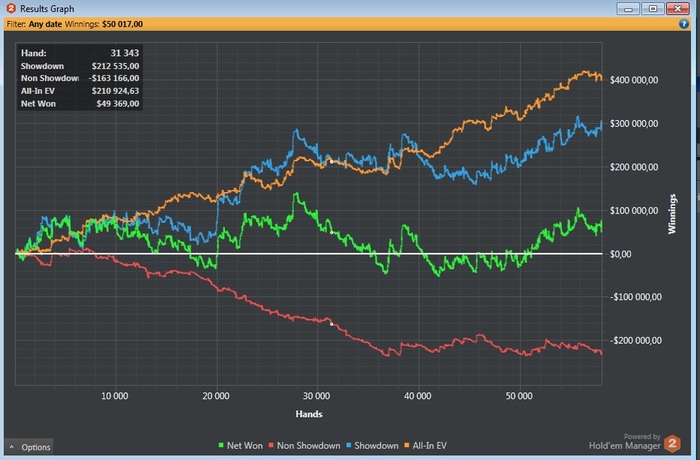Toggle the Non Showdown legend entry
The height and width of the screenshot is (460, 700).
[x=304, y=445]
